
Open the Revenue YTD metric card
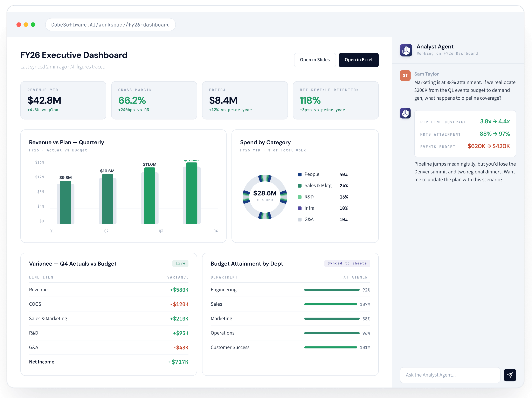(63, 100)
